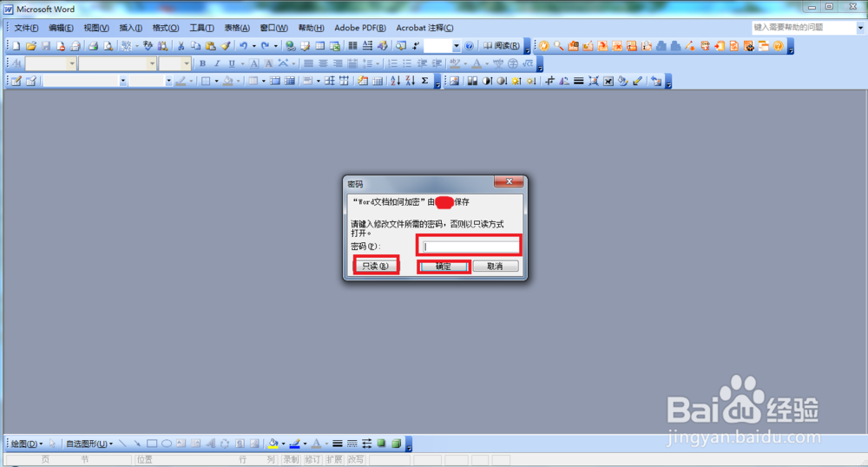The height and width of the screenshot is (467, 868).
Task: Open the 插入(I) menu
Action: click(131, 28)
